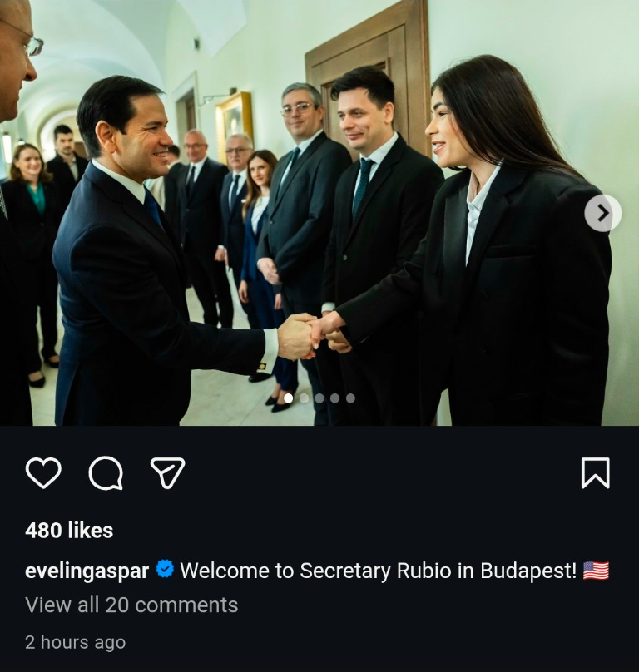Click the caption text Welcome to Secretary Rubio
Screen dimensions: 639x672
[x=287, y=571]
